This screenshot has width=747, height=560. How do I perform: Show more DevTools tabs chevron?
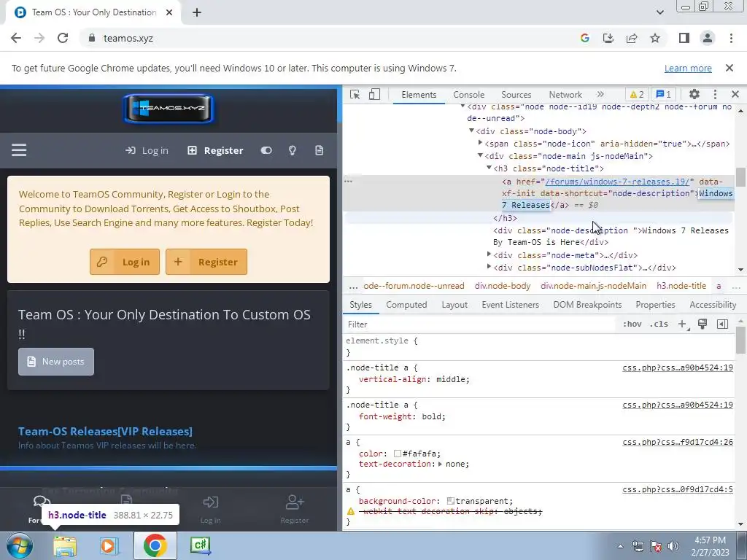pyautogui.click(x=600, y=94)
